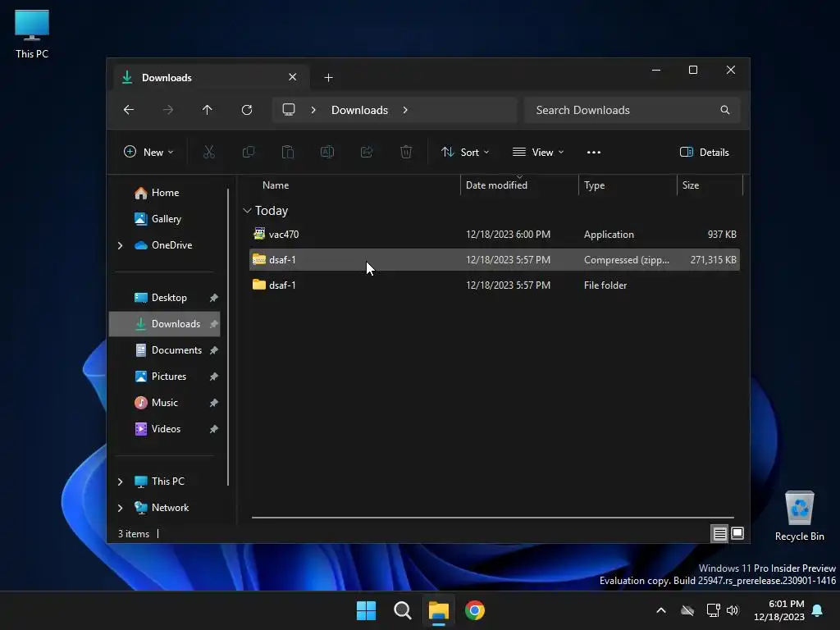Click the pin icon beside Documents

214,350
